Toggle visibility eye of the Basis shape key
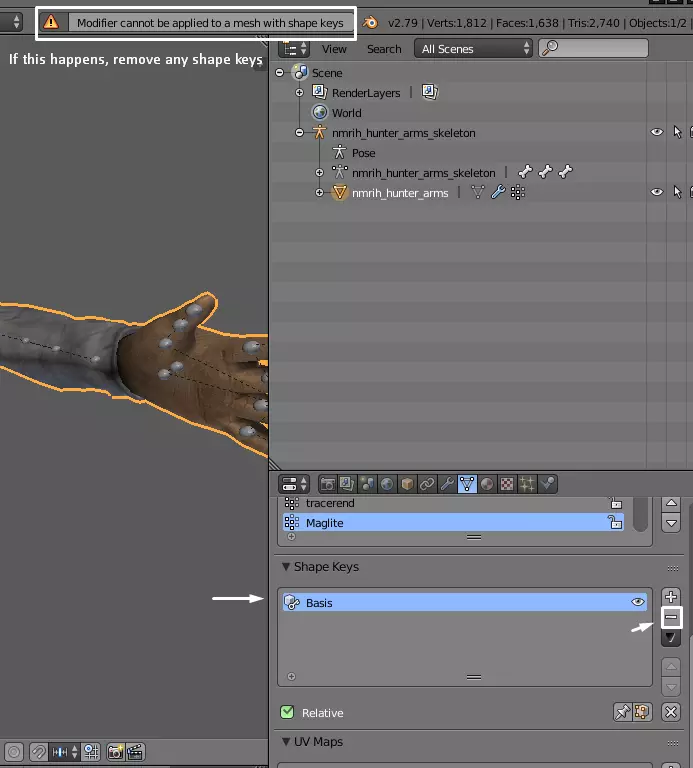This screenshot has height=768, width=693. (637, 603)
